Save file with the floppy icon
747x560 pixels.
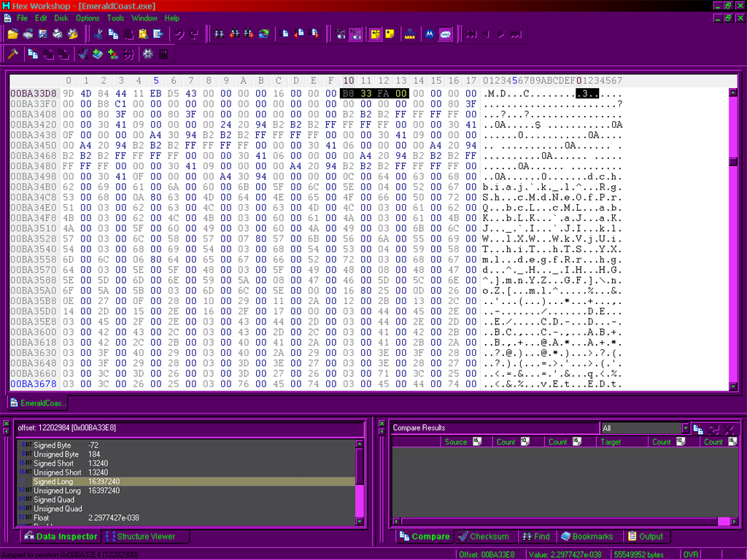(x=43, y=34)
